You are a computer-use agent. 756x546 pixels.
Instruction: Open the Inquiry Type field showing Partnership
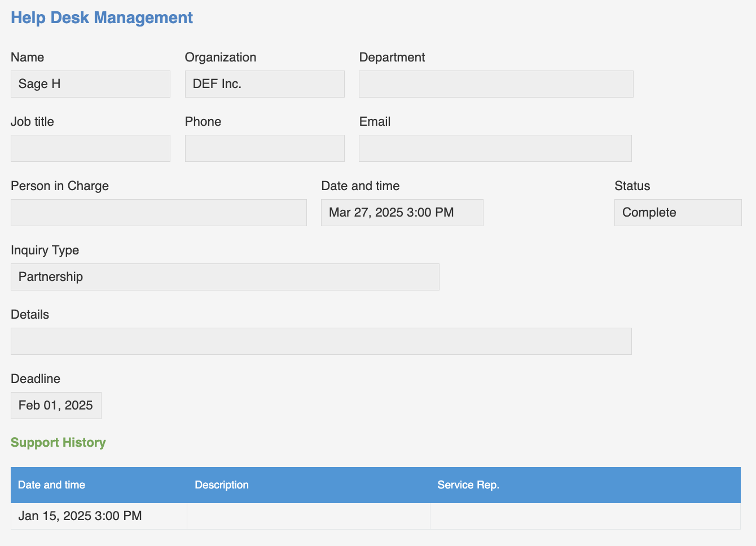coord(225,277)
